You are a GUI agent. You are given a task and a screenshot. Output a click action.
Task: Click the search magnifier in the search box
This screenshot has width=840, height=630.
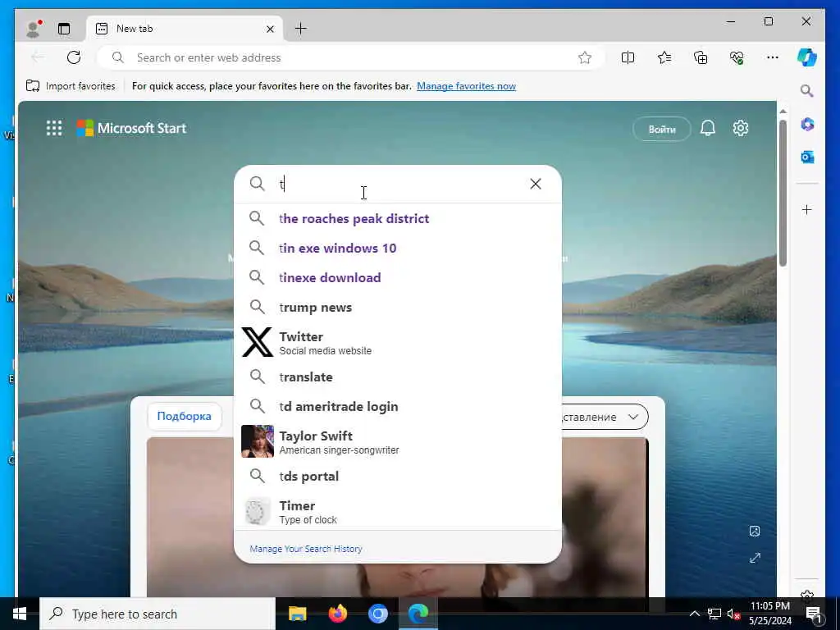[x=257, y=184]
